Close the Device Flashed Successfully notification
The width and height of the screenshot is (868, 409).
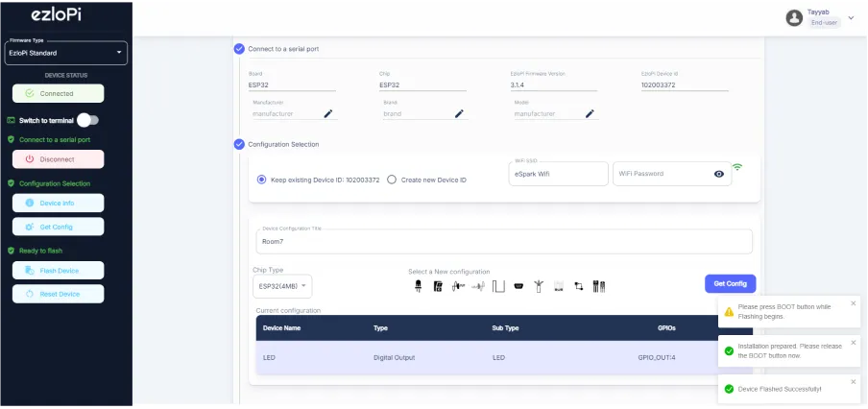point(853,381)
